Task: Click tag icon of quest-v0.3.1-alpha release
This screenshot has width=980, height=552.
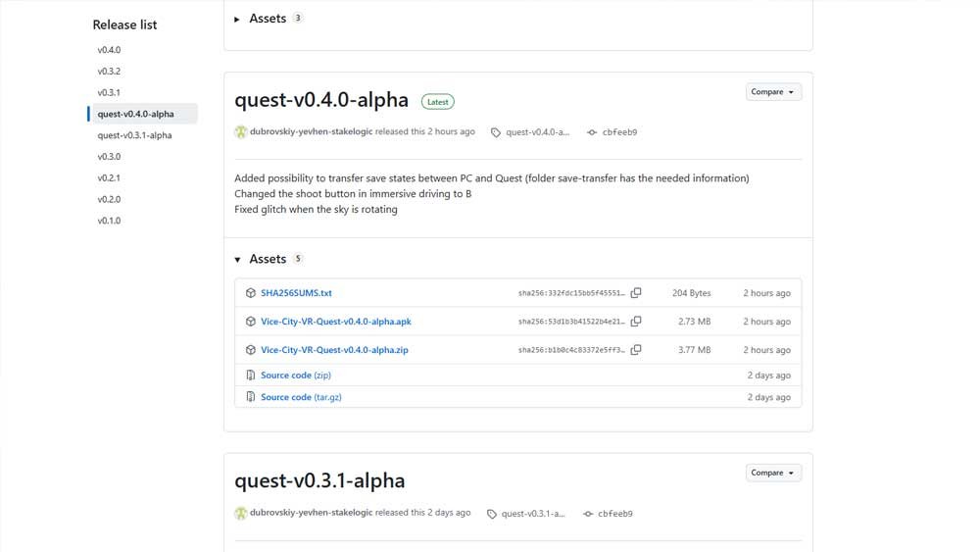Action: [492, 514]
